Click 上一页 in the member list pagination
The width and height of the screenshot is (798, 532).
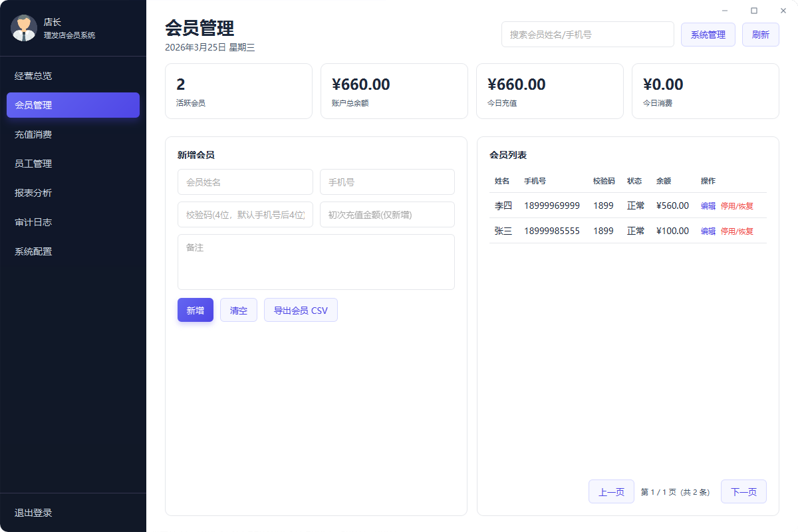coord(610,491)
